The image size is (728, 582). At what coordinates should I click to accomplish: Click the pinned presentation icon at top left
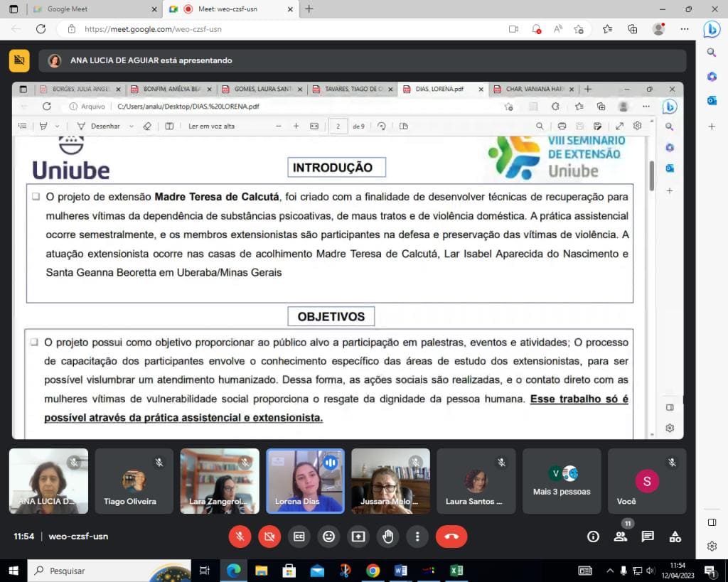pos(19,60)
